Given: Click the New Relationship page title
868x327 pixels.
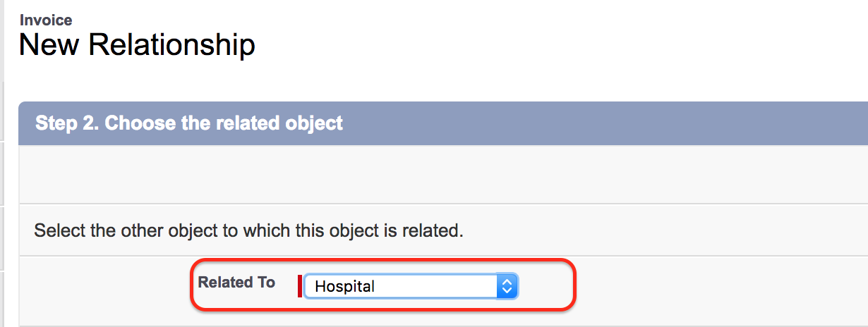Looking at the screenshot, I should coord(137,45).
